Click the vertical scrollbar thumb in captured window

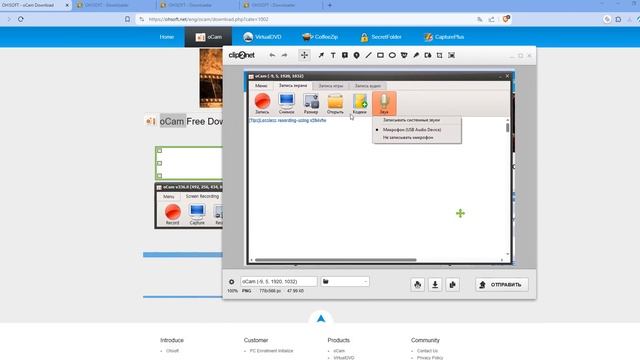pyautogui.click(x=507, y=127)
